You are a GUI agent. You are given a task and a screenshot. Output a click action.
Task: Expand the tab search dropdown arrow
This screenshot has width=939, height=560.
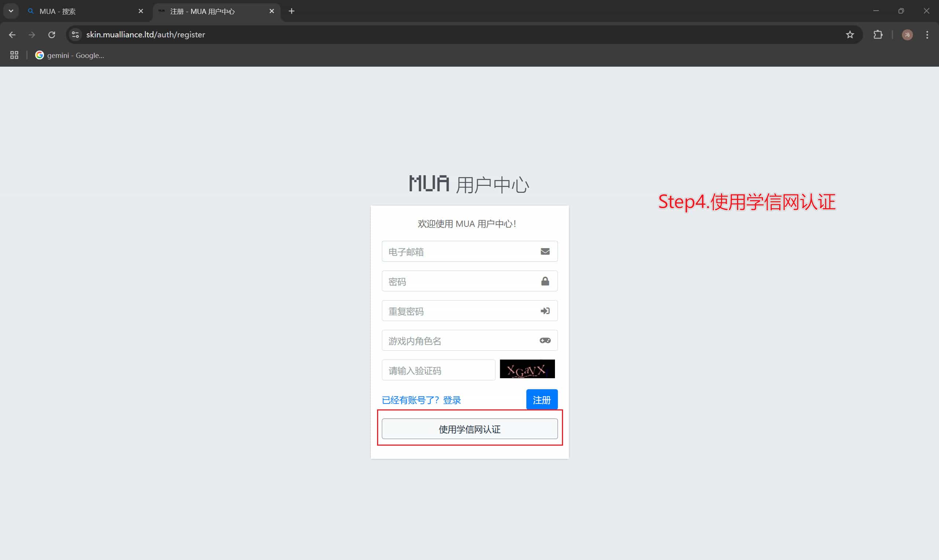(x=11, y=11)
